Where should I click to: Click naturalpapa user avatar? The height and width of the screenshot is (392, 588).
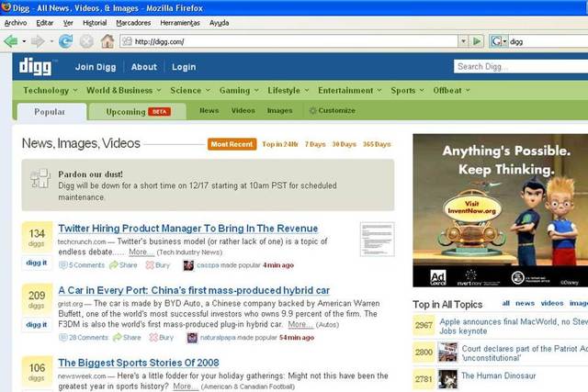coord(192,338)
